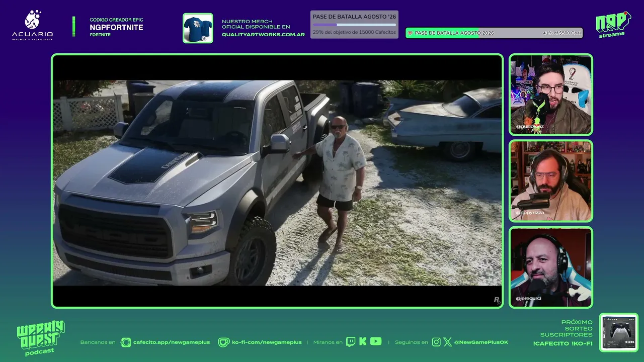Open the Kick icon
The height and width of the screenshot is (362, 644).
pos(363,341)
